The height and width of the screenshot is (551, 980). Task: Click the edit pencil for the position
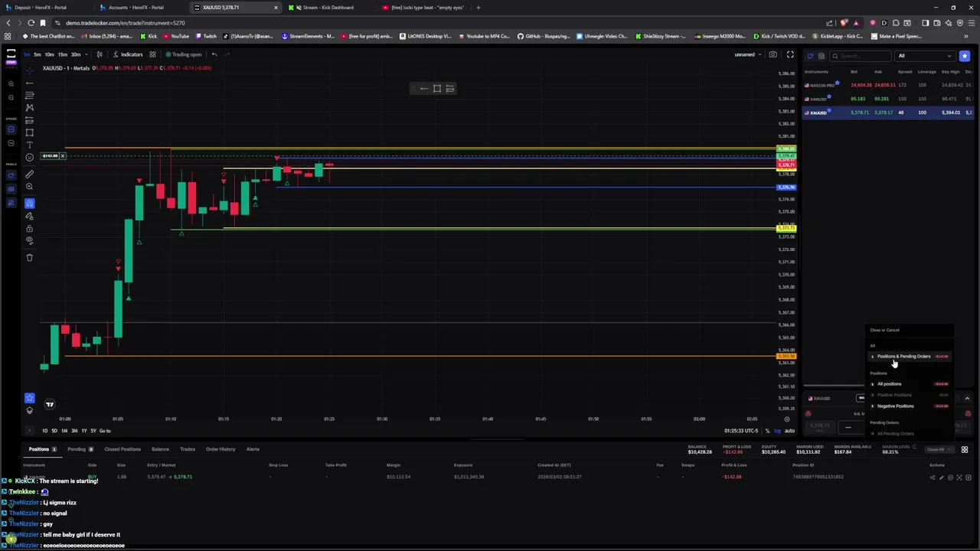tap(942, 478)
